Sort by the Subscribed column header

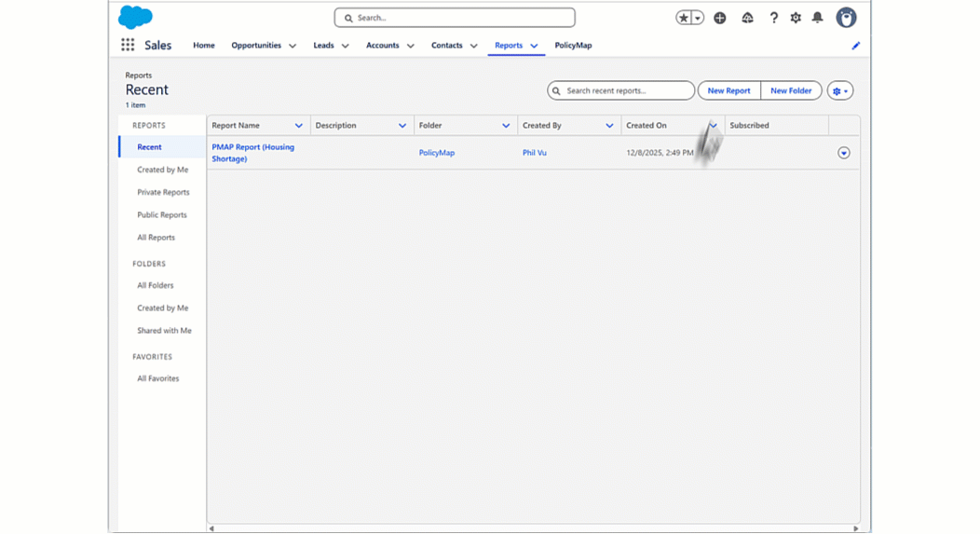click(x=749, y=126)
